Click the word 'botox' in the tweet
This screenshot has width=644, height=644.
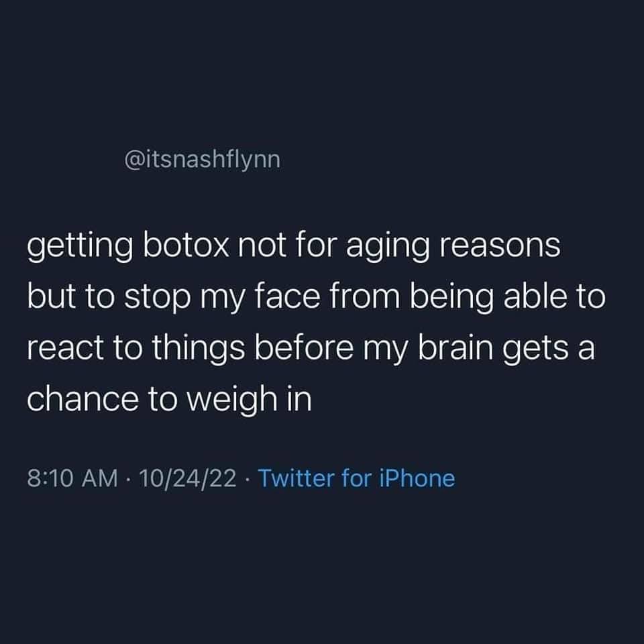click(x=186, y=246)
